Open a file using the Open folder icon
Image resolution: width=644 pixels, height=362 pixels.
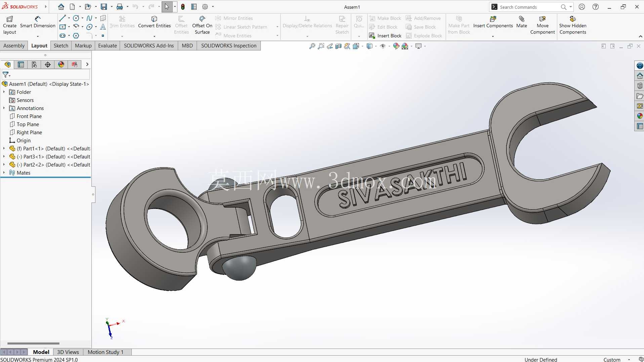coord(88,7)
